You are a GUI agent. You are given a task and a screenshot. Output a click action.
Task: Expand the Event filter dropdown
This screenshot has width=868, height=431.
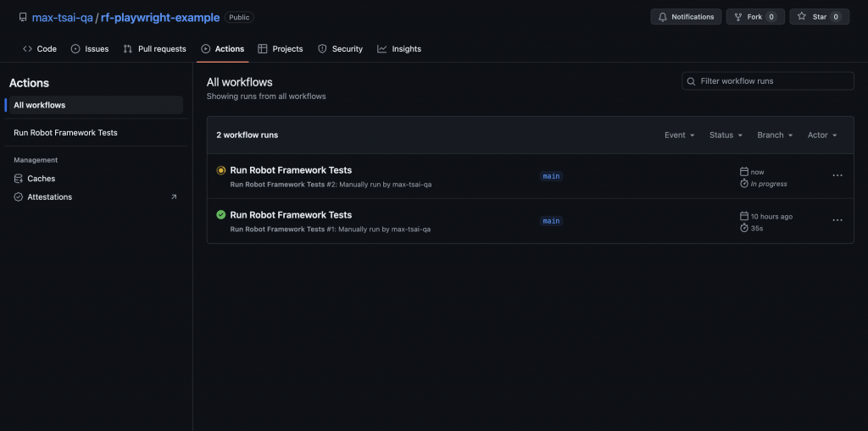[x=679, y=135]
